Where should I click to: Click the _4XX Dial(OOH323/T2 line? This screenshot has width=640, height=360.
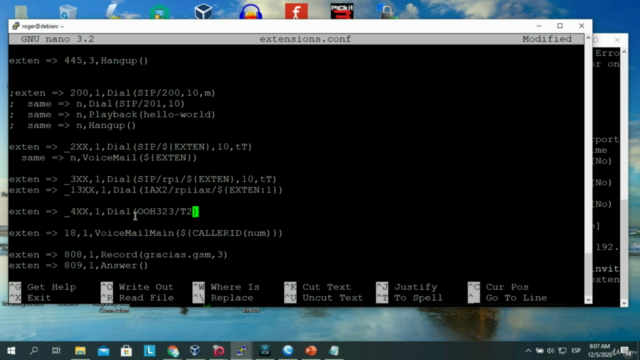click(104, 211)
